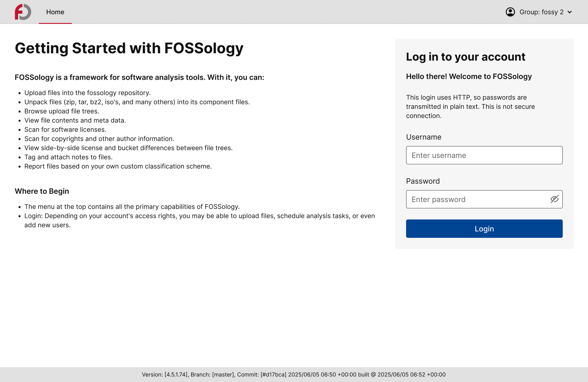Screen dimensions: 588x382
Task: Click the FOSSology logo icon
Action: tap(23, 12)
